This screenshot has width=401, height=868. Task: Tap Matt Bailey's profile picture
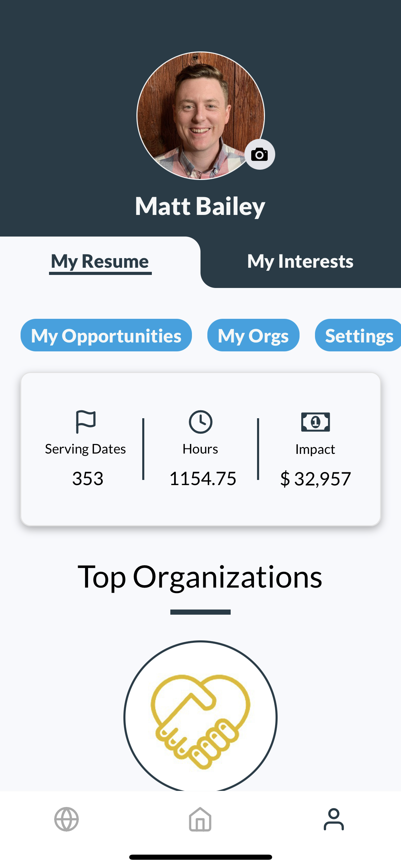(x=200, y=116)
